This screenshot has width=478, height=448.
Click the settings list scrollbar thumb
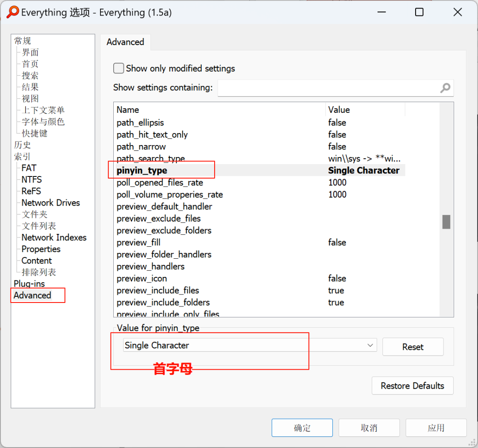tap(446, 222)
